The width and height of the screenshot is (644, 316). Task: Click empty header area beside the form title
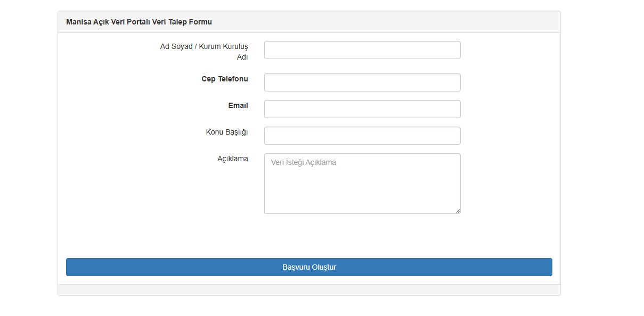coord(384,22)
